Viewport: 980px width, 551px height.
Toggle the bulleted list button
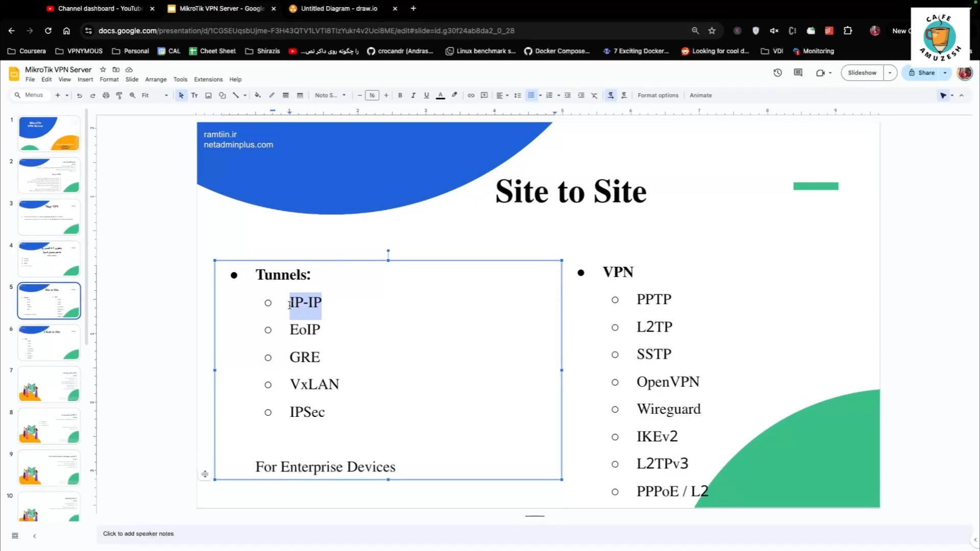coord(531,95)
